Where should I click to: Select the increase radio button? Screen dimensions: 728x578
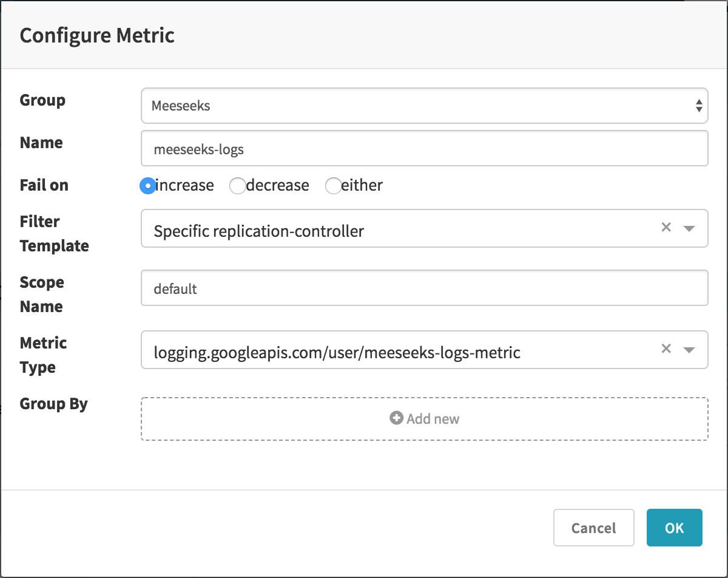click(147, 186)
